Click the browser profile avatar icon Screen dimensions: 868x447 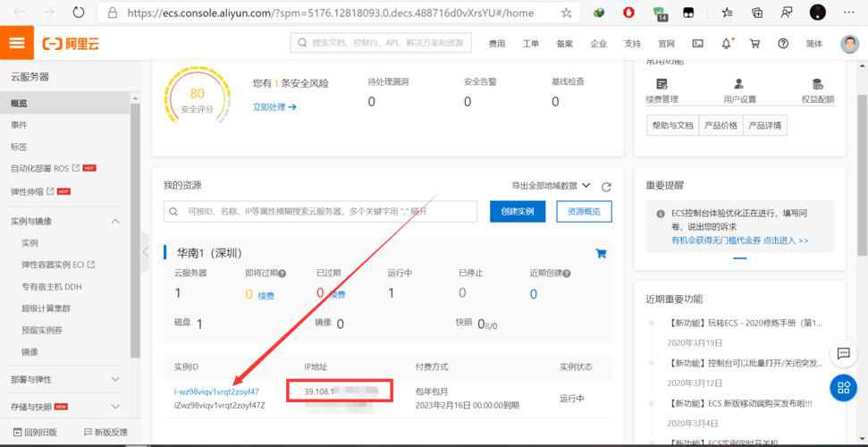click(818, 13)
